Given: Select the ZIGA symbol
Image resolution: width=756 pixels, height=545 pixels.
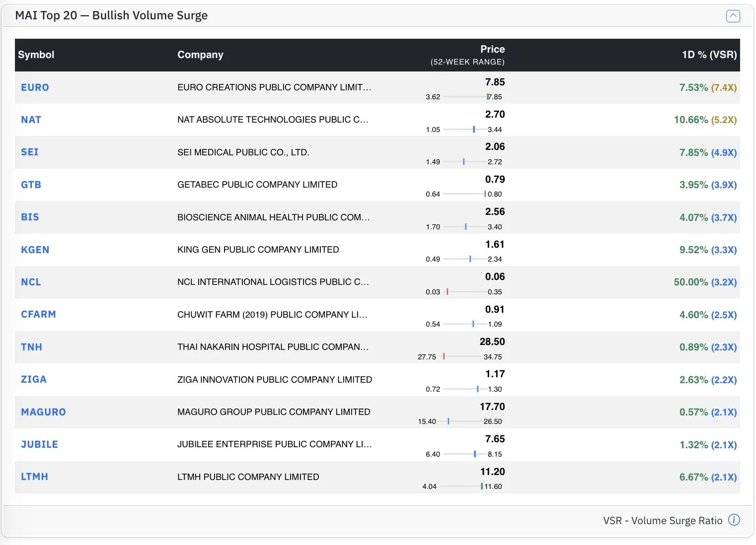Looking at the screenshot, I should coord(34,379).
